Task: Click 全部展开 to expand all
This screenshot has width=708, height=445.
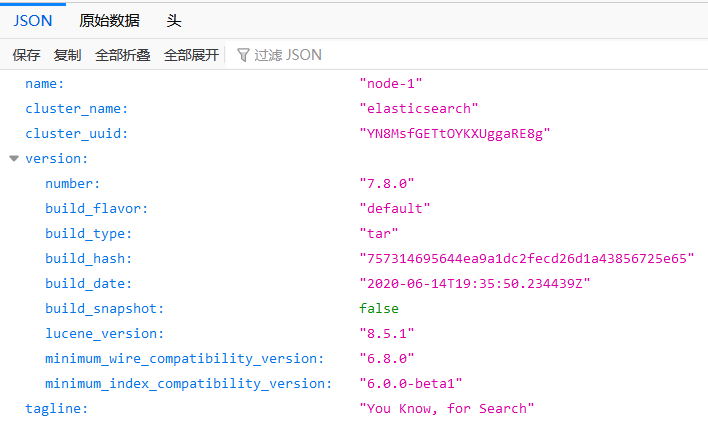Action: point(191,55)
